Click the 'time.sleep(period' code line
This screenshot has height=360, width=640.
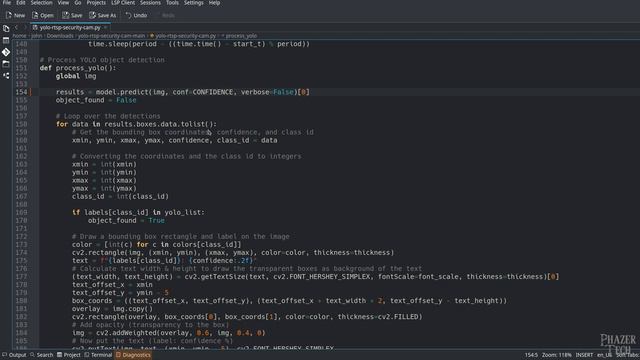click(x=199, y=44)
